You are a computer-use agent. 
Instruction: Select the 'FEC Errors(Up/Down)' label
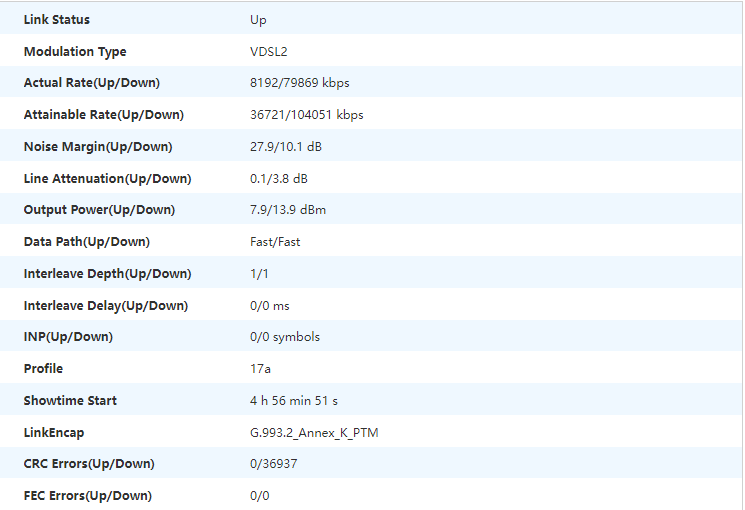coord(87,495)
